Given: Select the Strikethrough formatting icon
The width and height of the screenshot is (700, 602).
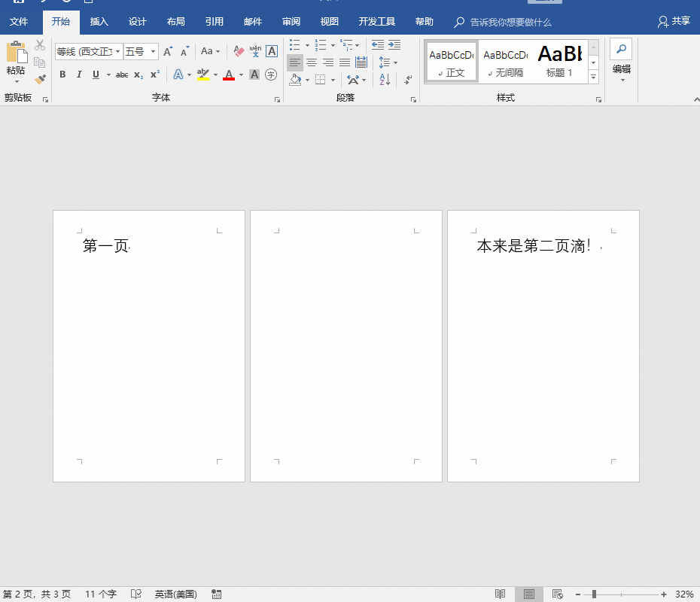Looking at the screenshot, I should click(122, 74).
